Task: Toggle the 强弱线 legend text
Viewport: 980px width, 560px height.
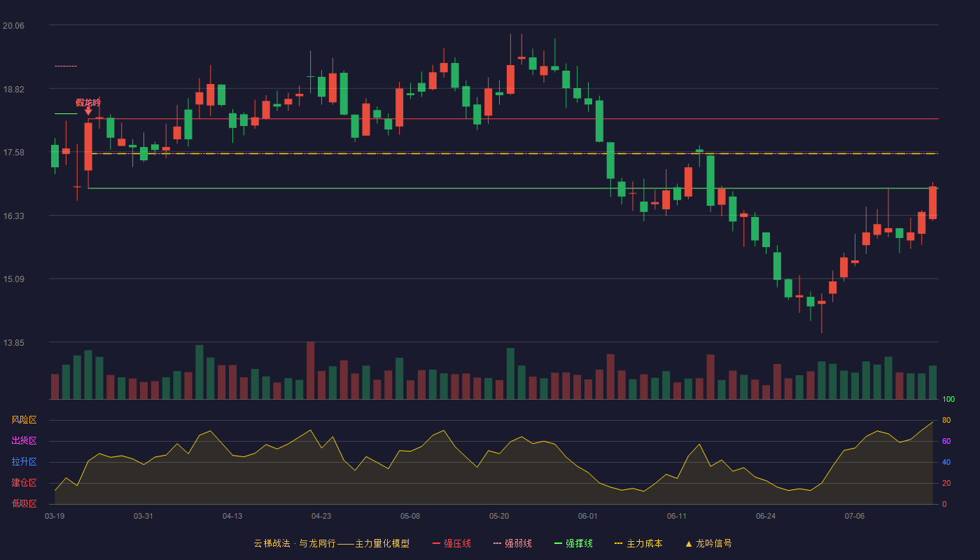Action: (x=518, y=543)
